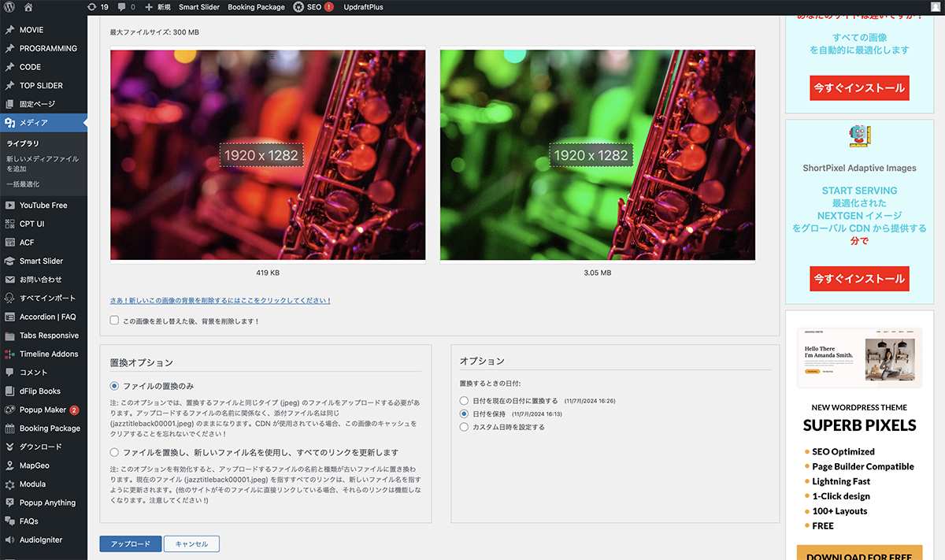This screenshot has width=945, height=560.
Task: Open the Smart Slider admin bar menu
Action: (x=199, y=7)
